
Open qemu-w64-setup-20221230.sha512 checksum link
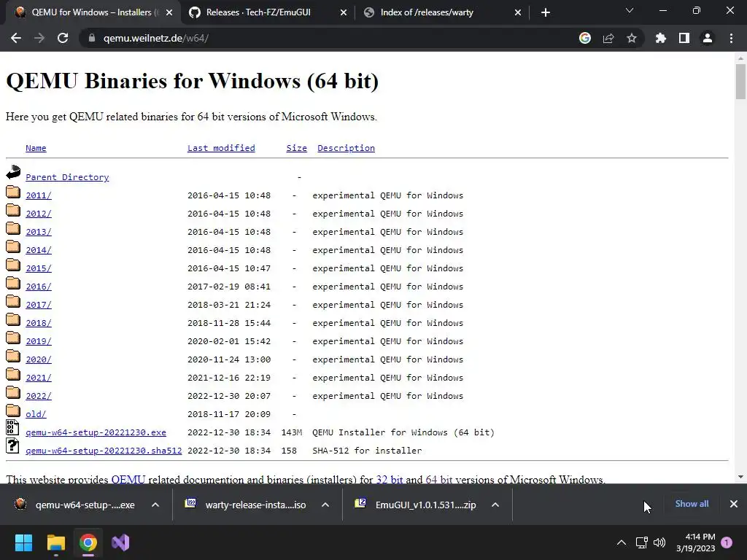coord(104,451)
